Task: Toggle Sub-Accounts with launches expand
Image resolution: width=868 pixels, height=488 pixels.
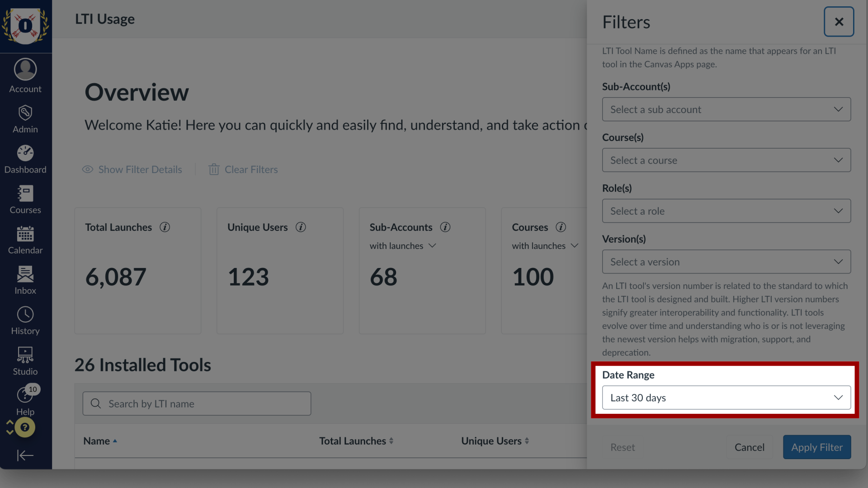Action: click(x=432, y=245)
